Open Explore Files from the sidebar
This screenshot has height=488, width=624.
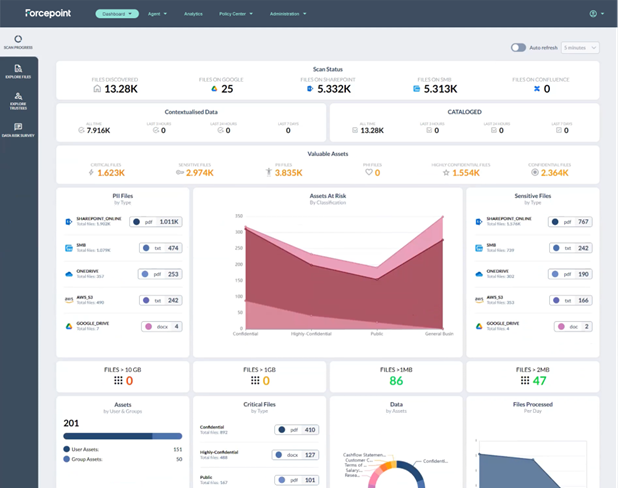[18, 70]
